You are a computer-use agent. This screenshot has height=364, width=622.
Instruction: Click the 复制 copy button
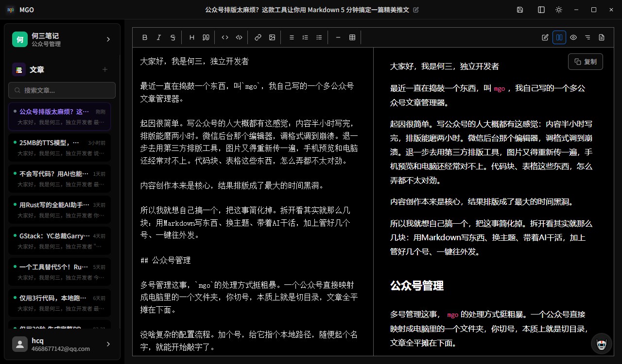[x=585, y=62]
